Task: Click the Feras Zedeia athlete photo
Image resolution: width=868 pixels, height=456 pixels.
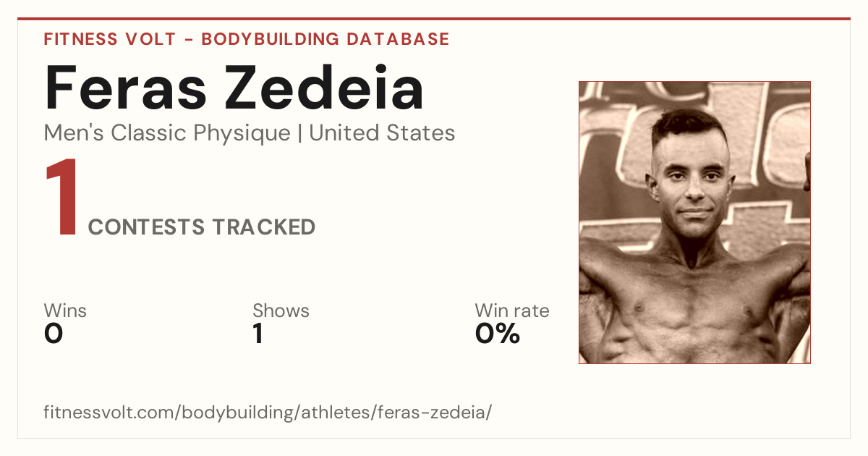Action: pos(694,222)
